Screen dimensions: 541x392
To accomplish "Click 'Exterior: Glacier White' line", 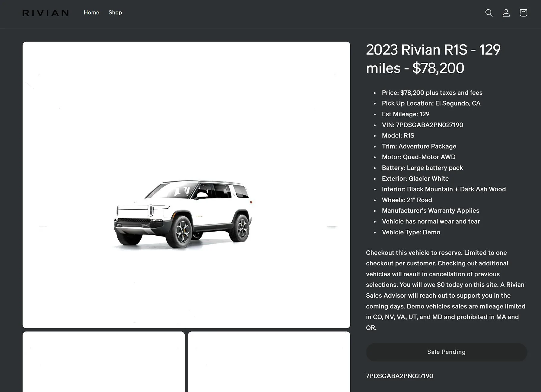I will pos(415,179).
